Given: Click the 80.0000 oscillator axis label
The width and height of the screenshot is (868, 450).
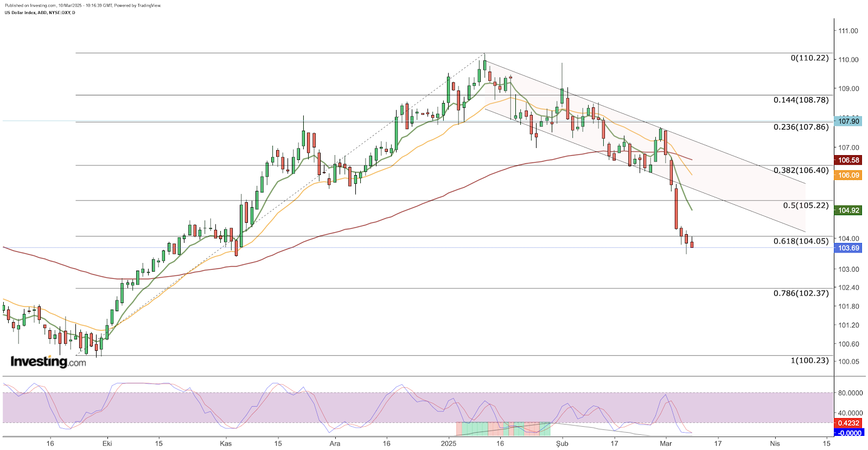Looking at the screenshot, I should (850, 393).
